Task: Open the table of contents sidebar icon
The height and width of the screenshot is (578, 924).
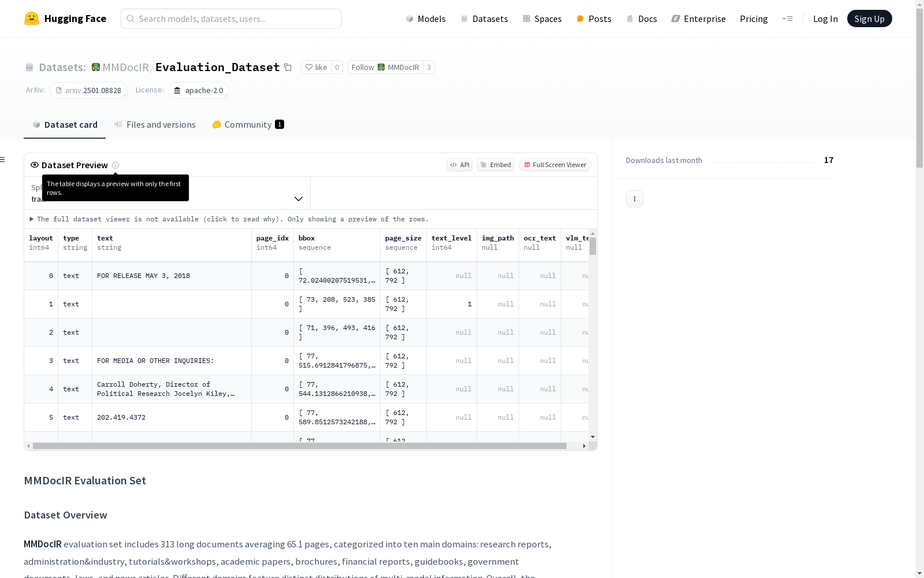Action: pos(3,160)
